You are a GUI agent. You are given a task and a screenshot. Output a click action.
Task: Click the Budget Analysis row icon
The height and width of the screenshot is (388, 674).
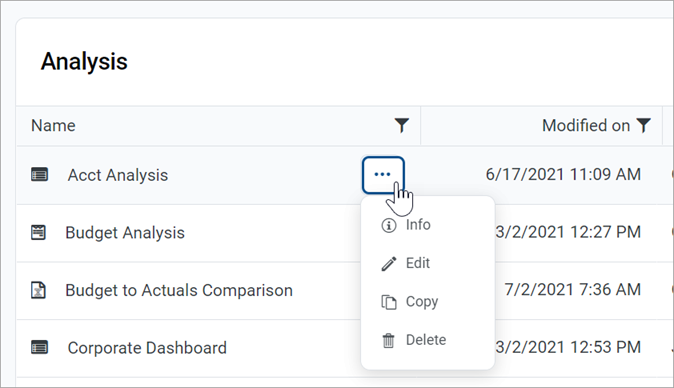(38, 232)
